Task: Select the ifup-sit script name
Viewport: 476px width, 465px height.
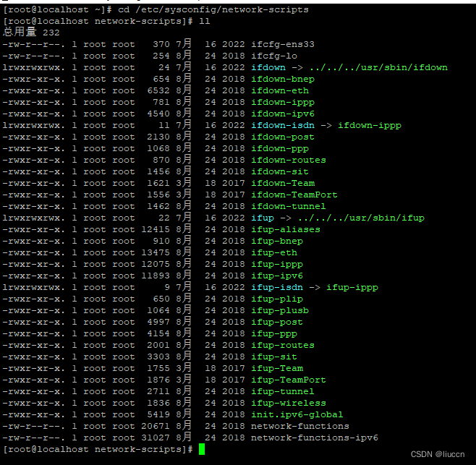Action: 274,357
